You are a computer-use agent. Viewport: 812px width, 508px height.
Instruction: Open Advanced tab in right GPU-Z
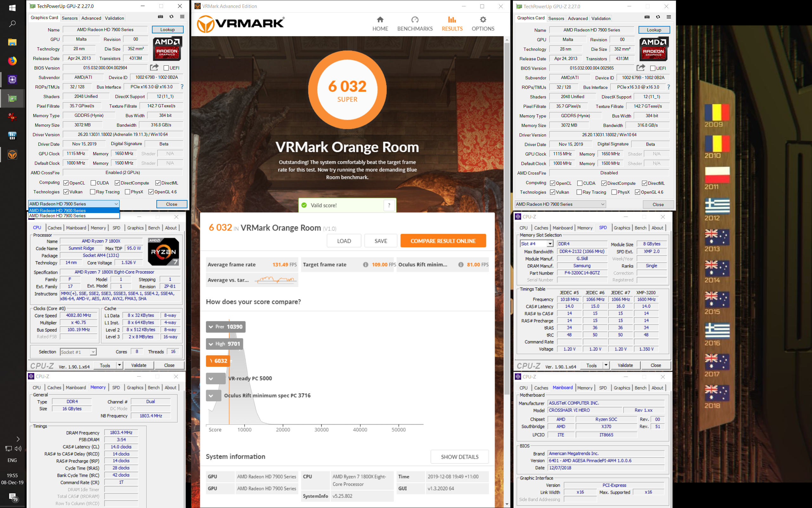click(x=578, y=18)
